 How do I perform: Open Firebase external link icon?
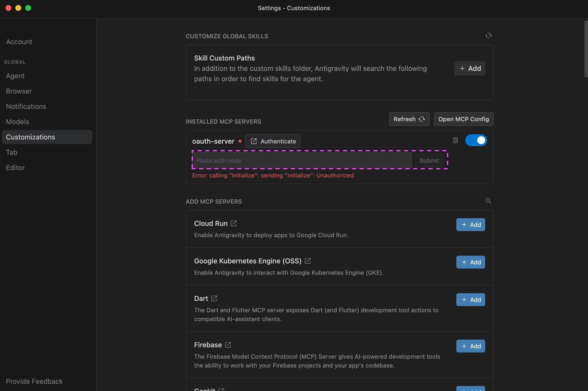click(x=228, y=344)
